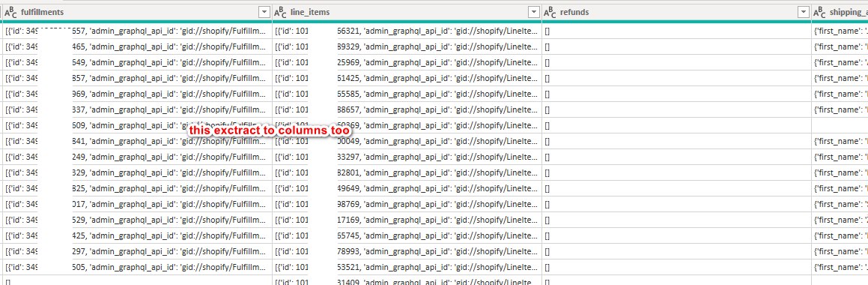Click line_items cell with id ending 25969
Image resolution: width=868 pixels, height=285 pixels.
(x=407, y=63)
